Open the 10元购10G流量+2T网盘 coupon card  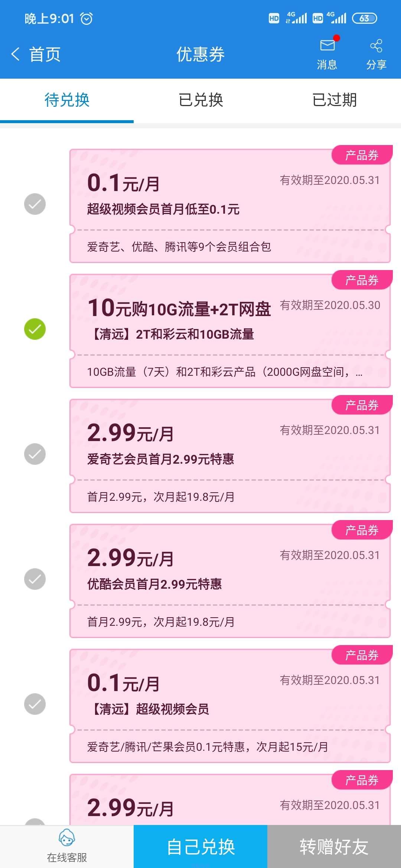click(x=230, y=331)
